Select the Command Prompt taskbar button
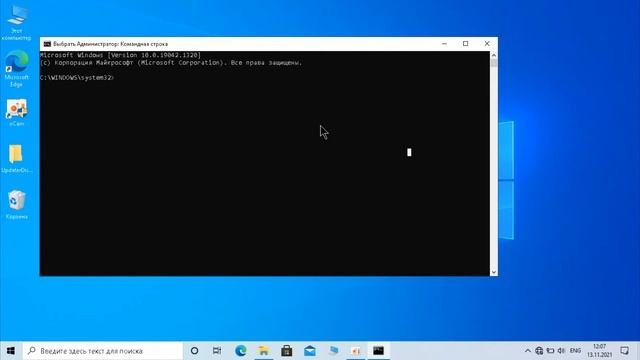The image size is (640, 360). (378, 351)
